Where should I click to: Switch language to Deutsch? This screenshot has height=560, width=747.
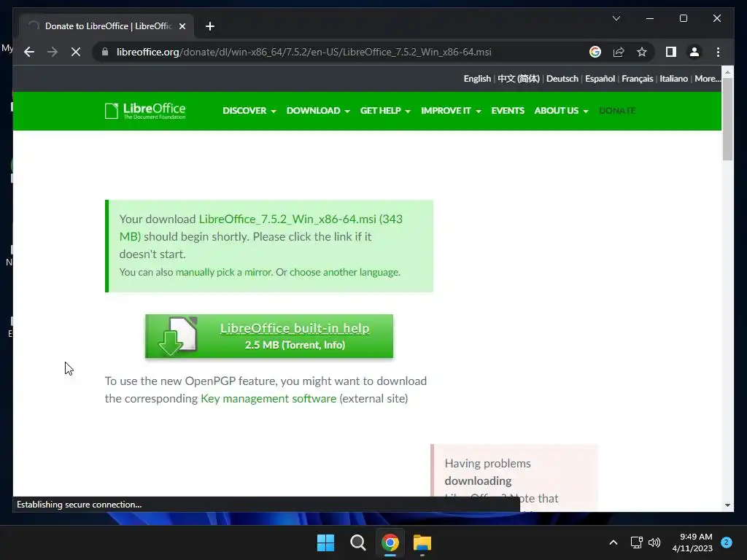pos(562,79)
